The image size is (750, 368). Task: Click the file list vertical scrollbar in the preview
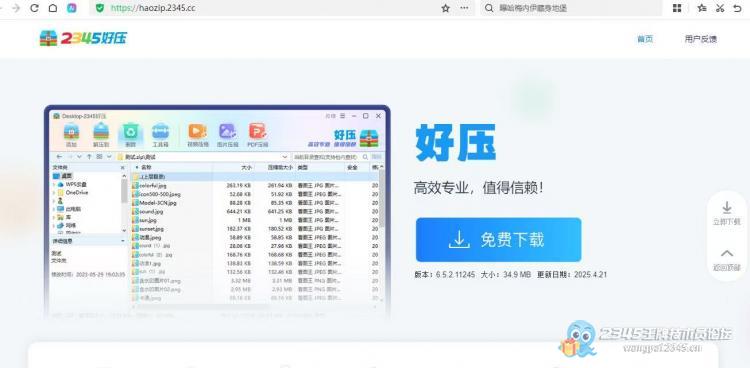(x=382, y=198)
